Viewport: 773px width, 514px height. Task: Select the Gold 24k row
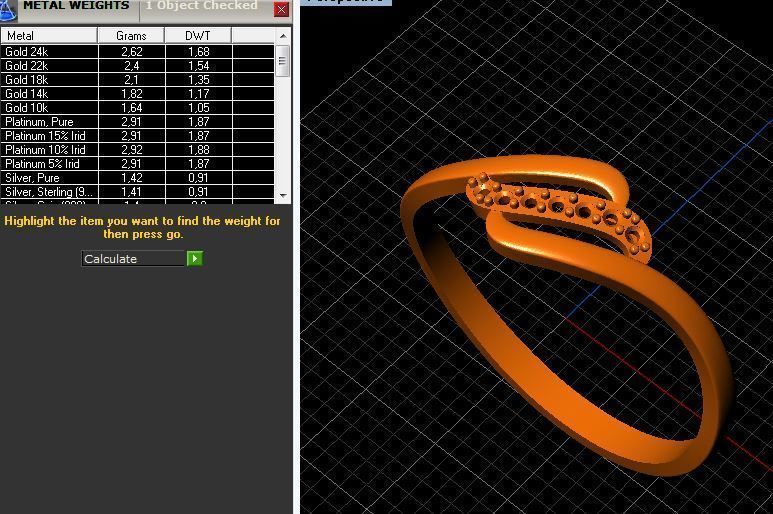tap(138, 52)
